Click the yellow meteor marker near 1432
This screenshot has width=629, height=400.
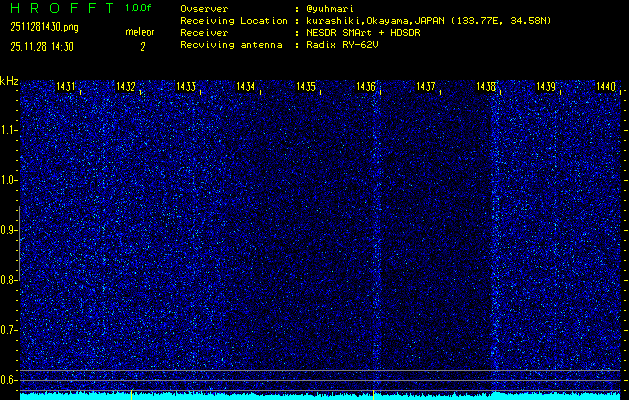click(131, 394)
